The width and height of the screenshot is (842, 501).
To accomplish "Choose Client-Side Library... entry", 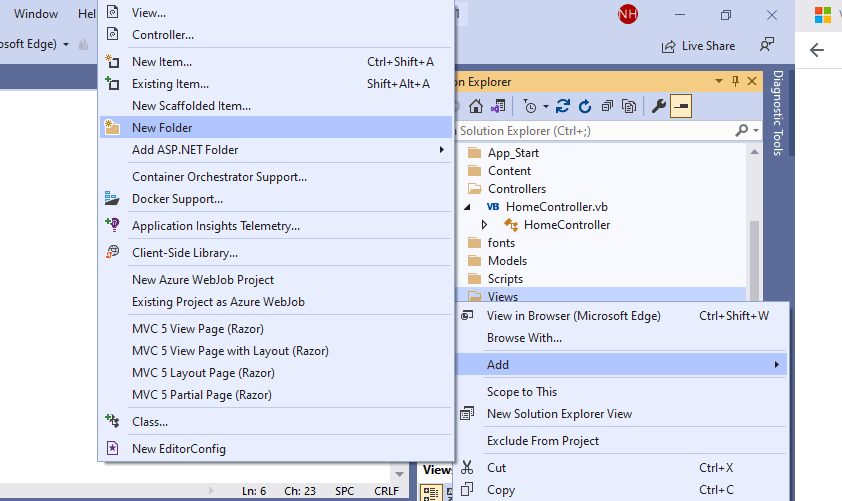I will [x=275, y=252].
